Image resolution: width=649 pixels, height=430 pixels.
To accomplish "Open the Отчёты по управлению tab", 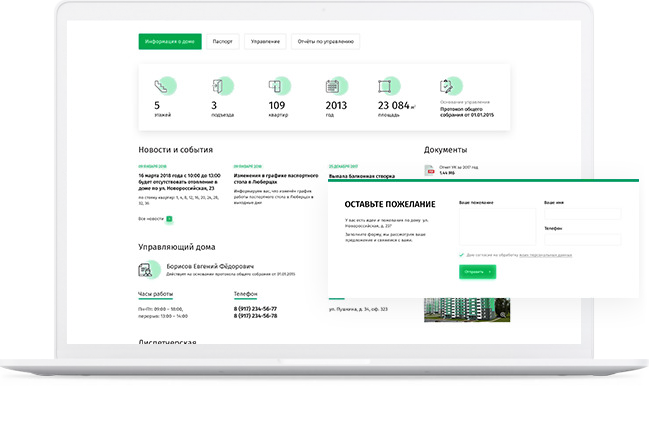I will [x=326, y=41].
